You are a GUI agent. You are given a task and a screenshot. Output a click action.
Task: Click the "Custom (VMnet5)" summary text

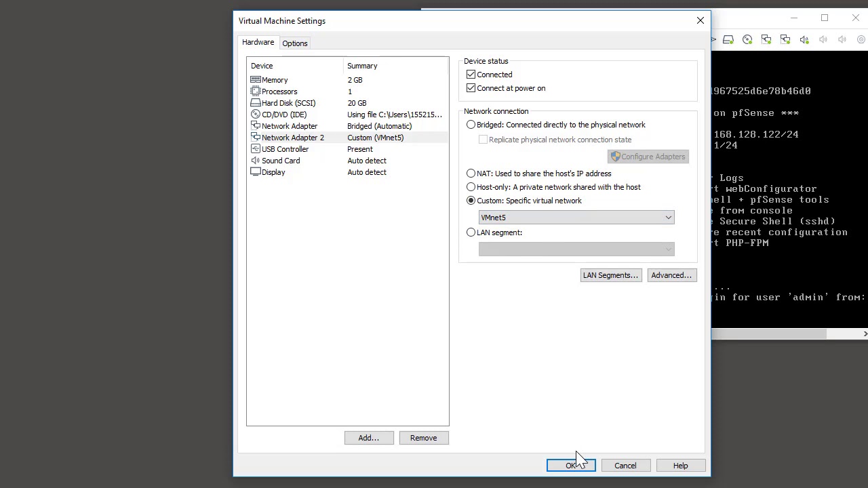376,138
